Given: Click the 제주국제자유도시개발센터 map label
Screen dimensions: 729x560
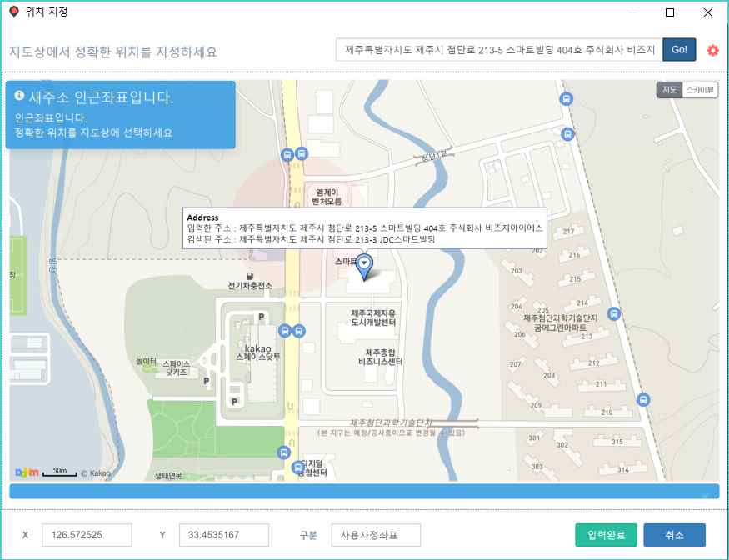Looking at the screenshot, I should [x=373, y=317].
